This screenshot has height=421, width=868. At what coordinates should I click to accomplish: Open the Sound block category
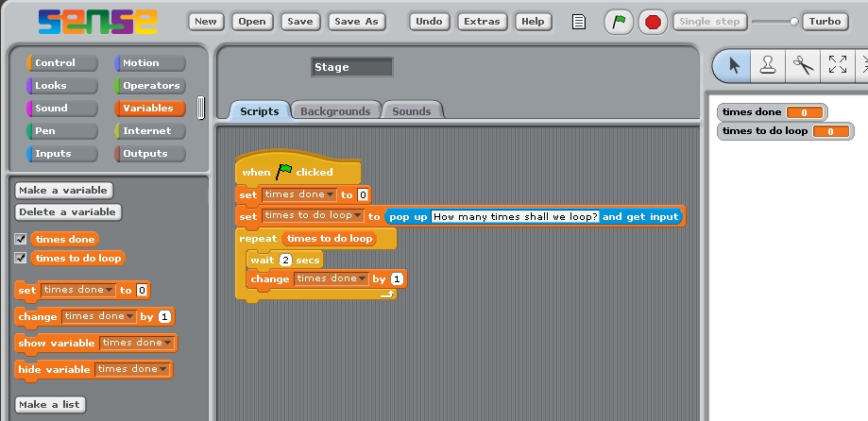tap(62, 109)
